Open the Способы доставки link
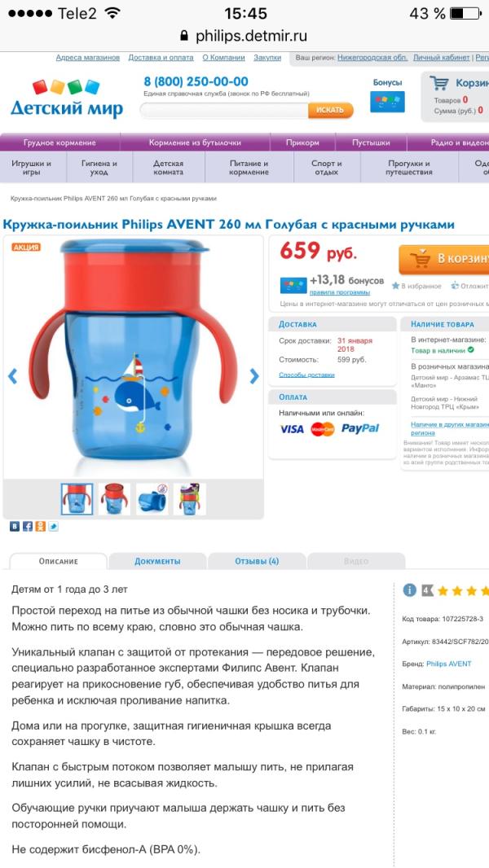 [306, 375]
